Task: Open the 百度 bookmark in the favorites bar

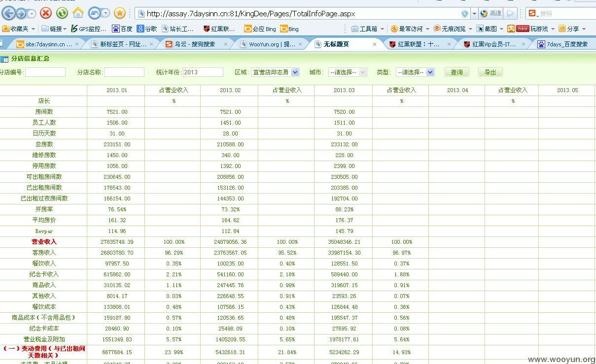Action: (122, 29)
